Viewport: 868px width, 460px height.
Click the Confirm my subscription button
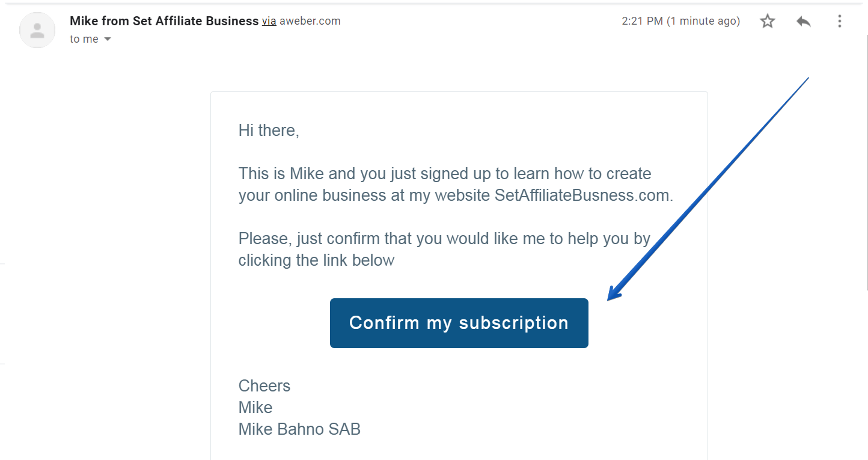459,323
